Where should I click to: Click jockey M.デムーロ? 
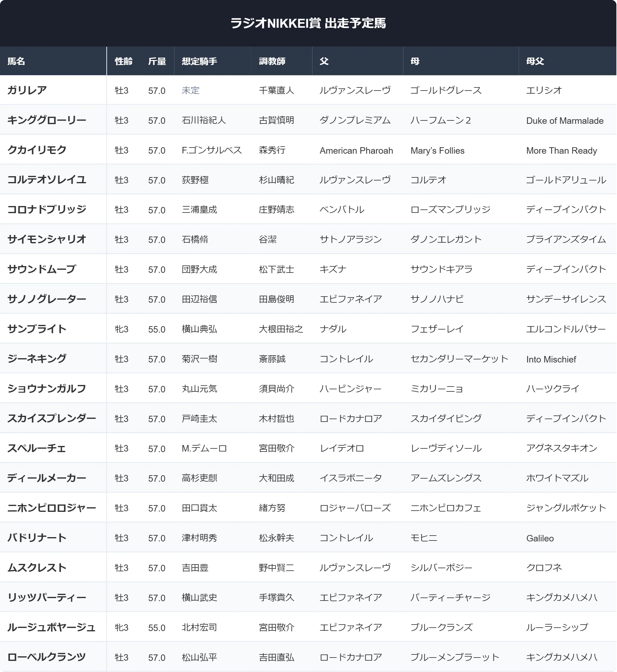[x=204, y=448]
